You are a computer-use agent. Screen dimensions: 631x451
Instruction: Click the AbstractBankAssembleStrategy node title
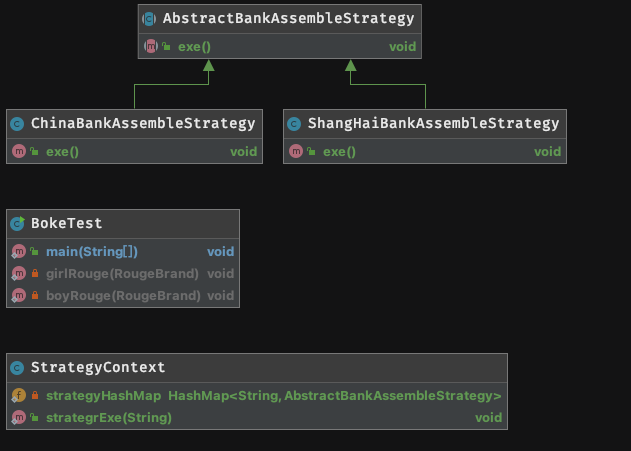coord(288,19)
